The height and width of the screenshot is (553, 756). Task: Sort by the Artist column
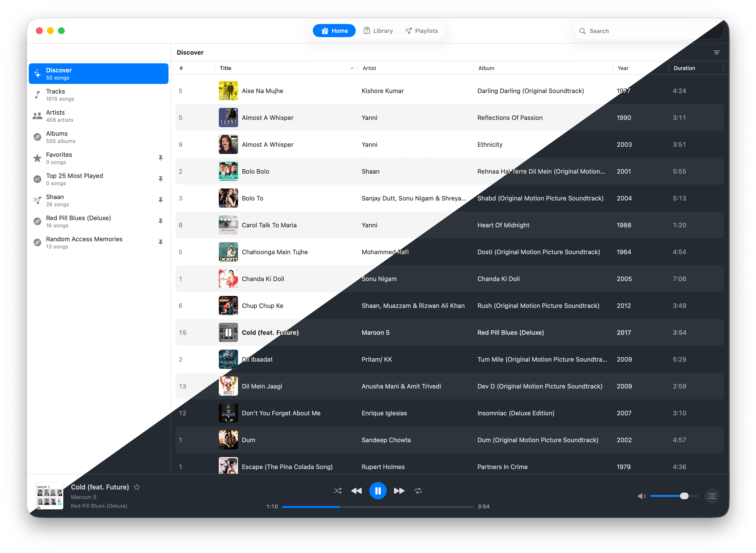coord(415,68)
